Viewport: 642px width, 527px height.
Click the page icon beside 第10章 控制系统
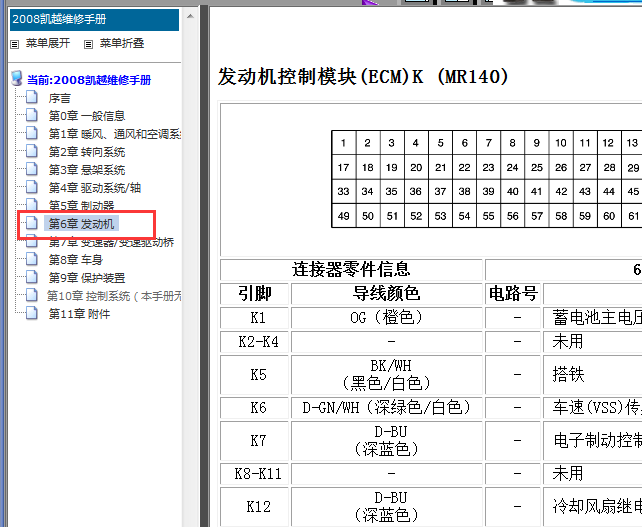(32, 295)
